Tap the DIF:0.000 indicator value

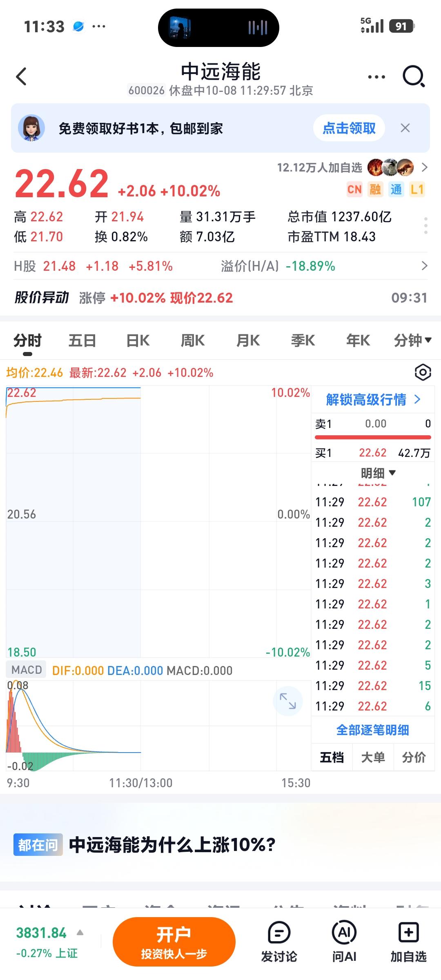click(78, 670)
